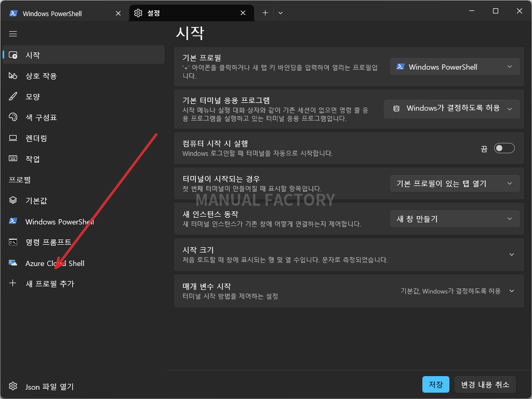Close the Windows PowerShell tab

118,13
